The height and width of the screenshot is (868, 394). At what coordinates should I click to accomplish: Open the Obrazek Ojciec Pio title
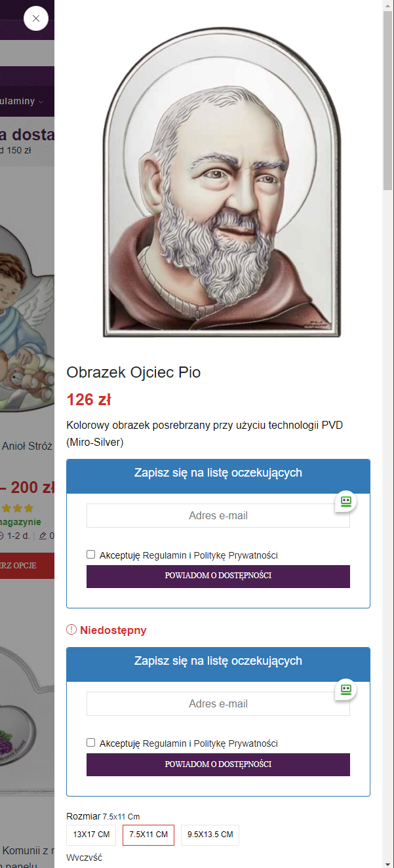click(x=134, y=372)
